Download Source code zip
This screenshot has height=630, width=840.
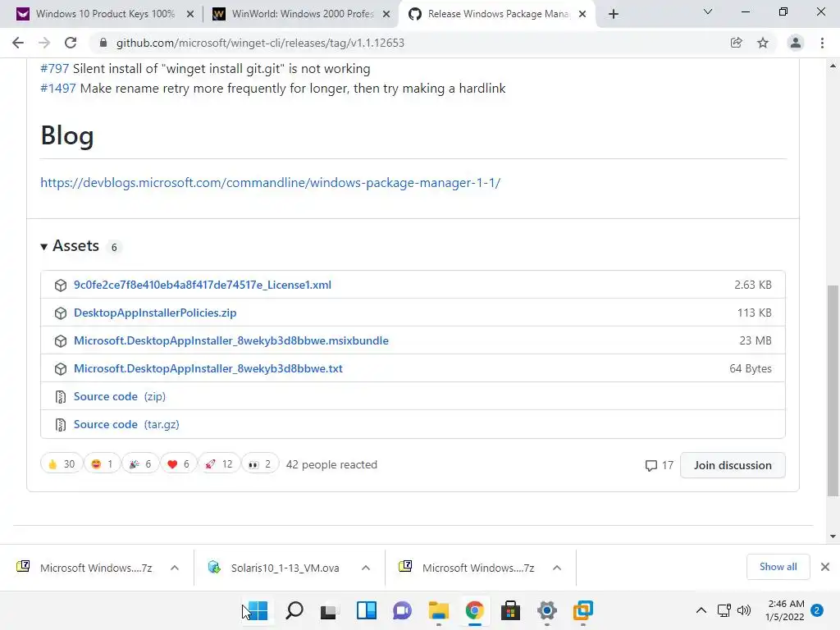pos(120,396)
